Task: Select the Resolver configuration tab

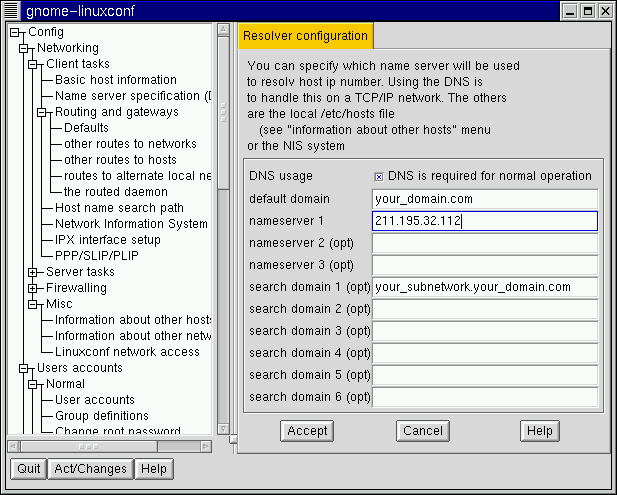Action: point(304,36)
